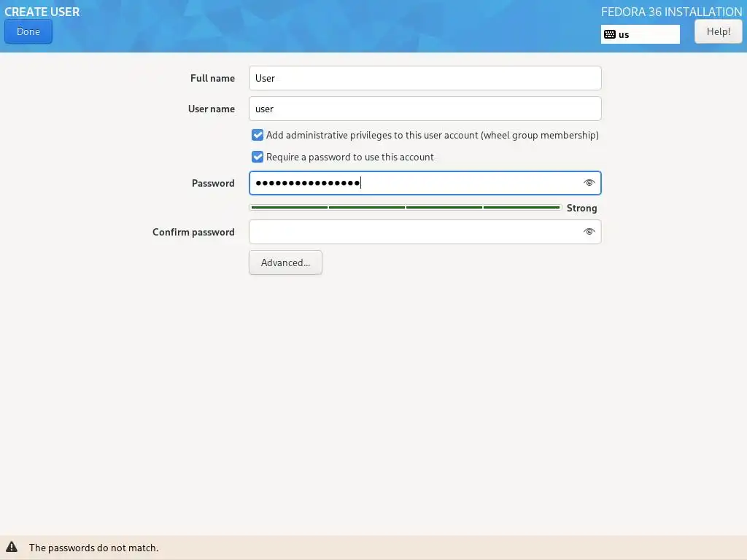Open the Advanced... user settings
This screenshot has width=747, height=560.
(285, 262)
